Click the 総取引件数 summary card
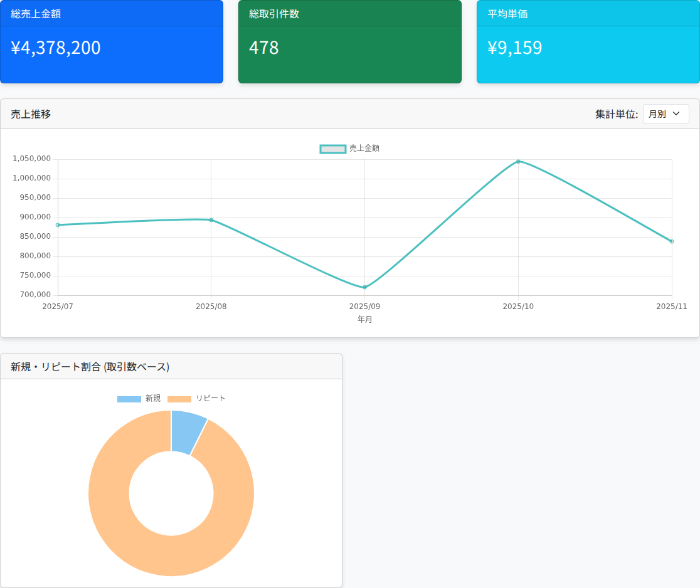 [x=350, y=42]
